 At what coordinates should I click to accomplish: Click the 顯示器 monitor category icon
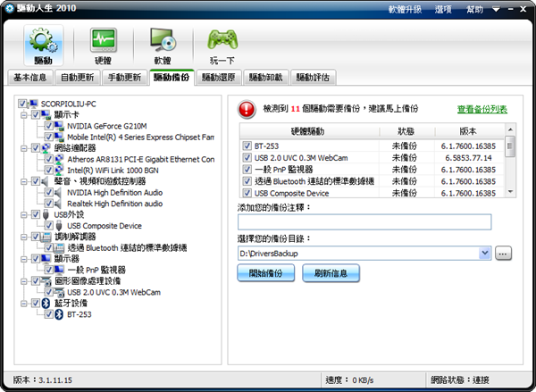pos(46,259)
